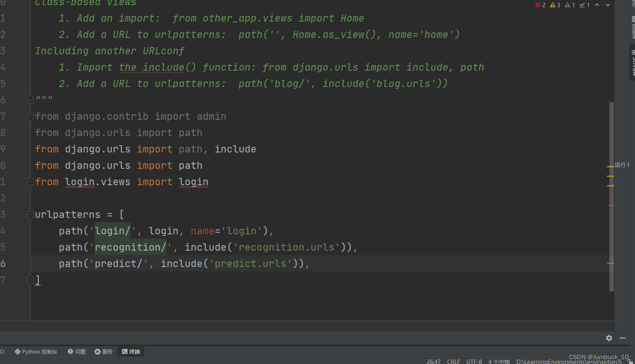Click the green typo checkmark indicator
This screenshot has height=364, width=635.
[585, 5]
